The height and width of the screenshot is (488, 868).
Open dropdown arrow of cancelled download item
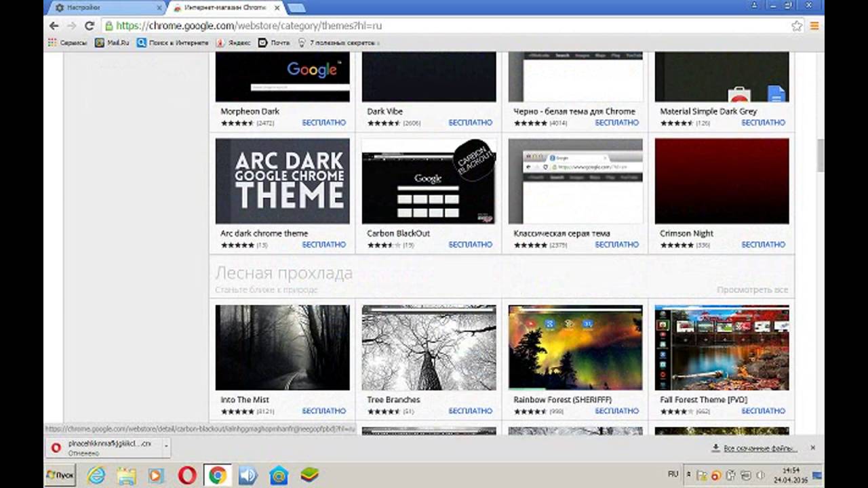pos(166,447)
